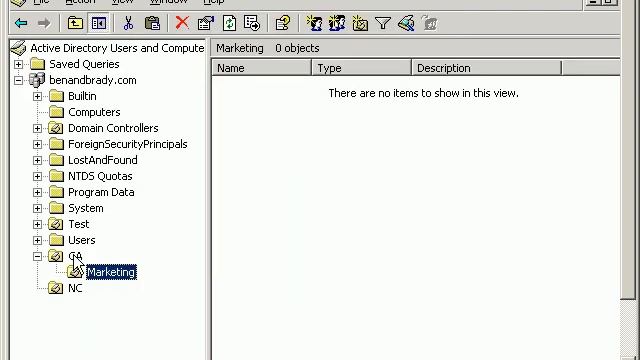Create a new organizational unit

pyautogui.click(x=360, y=23)
